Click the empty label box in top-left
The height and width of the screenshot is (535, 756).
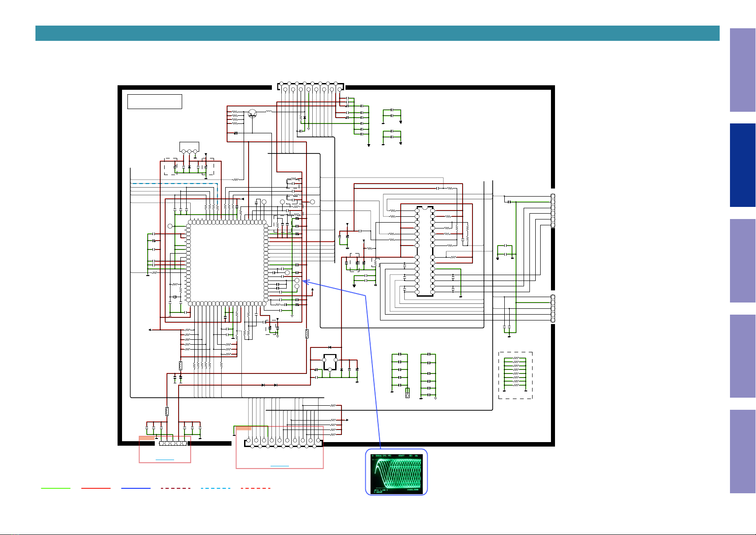click(155, 101)
